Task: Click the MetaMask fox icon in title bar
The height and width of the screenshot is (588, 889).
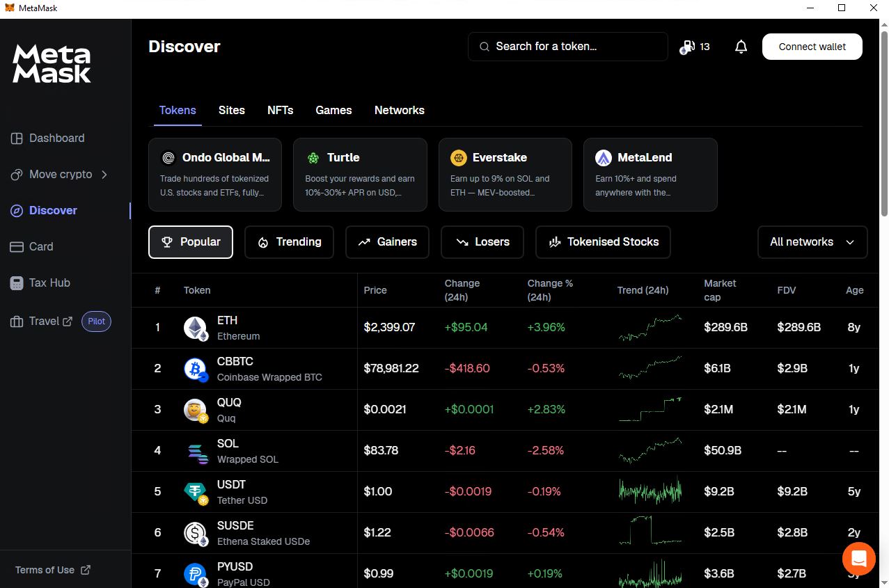Action: coord(9,8)
